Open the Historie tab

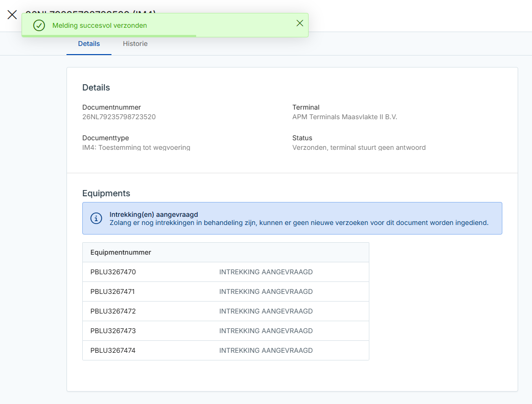pyautogui.click(x=135, y=44)
